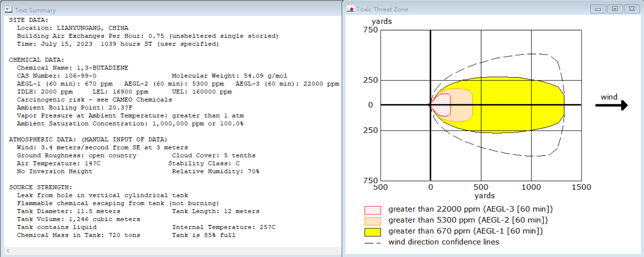Screen dimensions: 644x257
Task: Click 'Ambient Saturation Concentration' line
Action: pyautogui.click(x=130, y=124)
